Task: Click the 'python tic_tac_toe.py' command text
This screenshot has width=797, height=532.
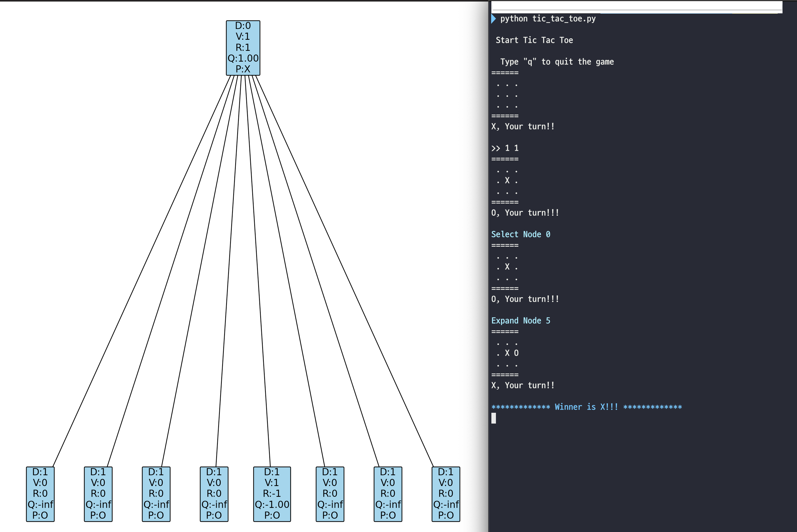Action: 548,19
